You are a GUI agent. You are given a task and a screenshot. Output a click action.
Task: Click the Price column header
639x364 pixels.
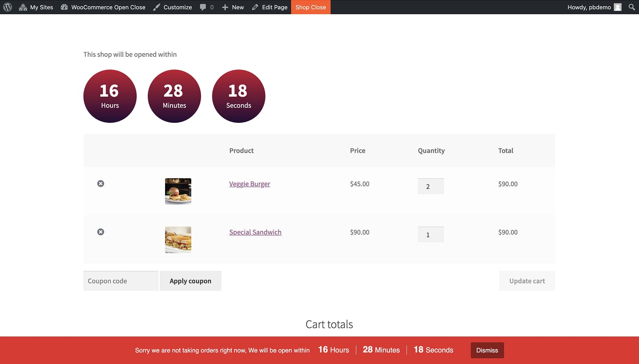358,151
